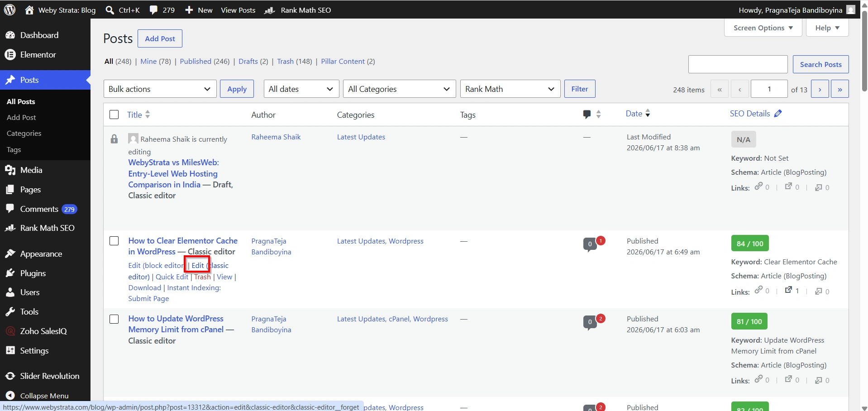Viewport: 868px width, 411px height.
Task: Click the Add Post button beside Posts heading
Action: 160,38
